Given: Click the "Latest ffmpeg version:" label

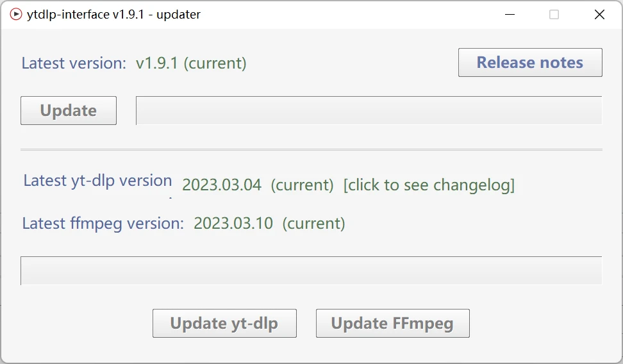Looking at the screenshot, I should (x=103, y=224).
